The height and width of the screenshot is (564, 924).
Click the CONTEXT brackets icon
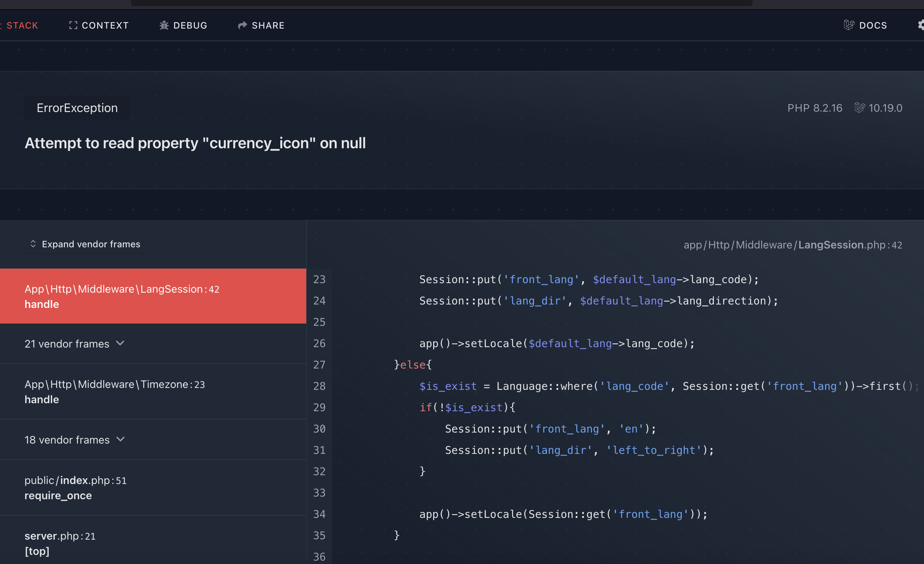pos(73,25)
